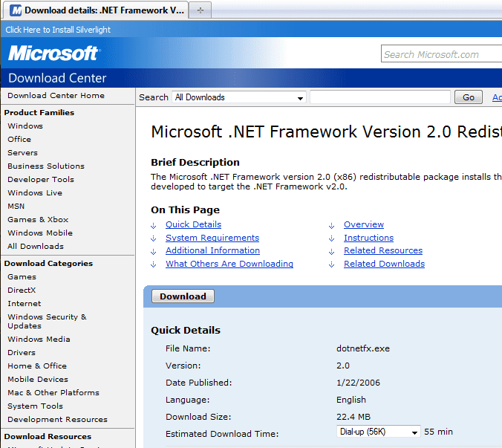Click the dotnetfx.exe file name value
The height and width of the screenshot is (448, 502).
[x=363, y=348]
